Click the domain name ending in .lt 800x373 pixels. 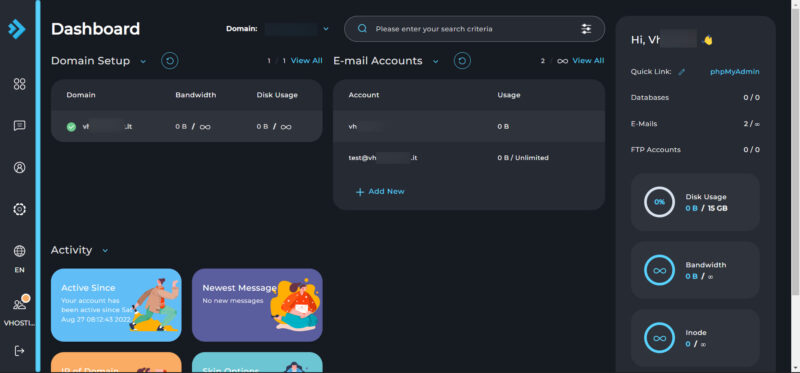point(107,127)
